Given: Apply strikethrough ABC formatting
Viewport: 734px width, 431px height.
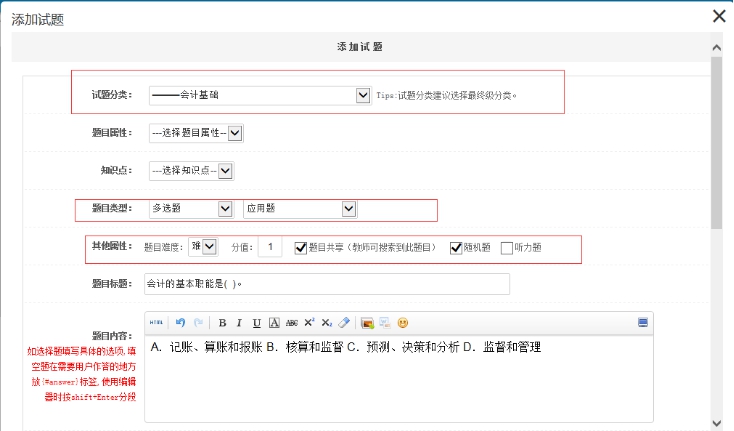Looking at the screenshot, I should click(x=292, y=323).
